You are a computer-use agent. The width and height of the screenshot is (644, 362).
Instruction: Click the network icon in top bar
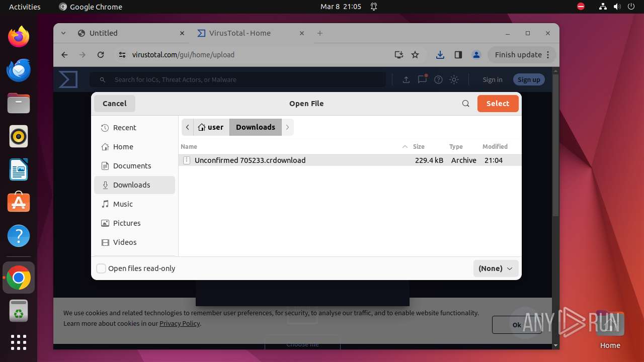tap(603, 7)
